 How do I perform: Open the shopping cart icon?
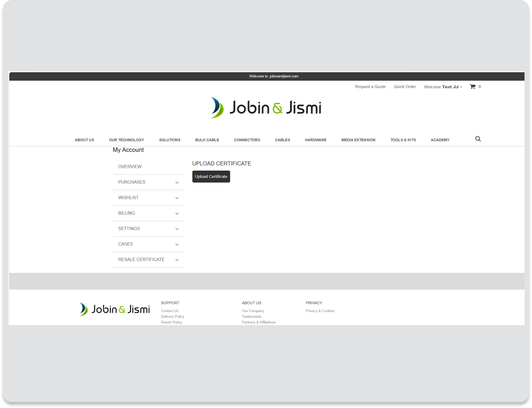pyautogui.click(x=473, y=86)
